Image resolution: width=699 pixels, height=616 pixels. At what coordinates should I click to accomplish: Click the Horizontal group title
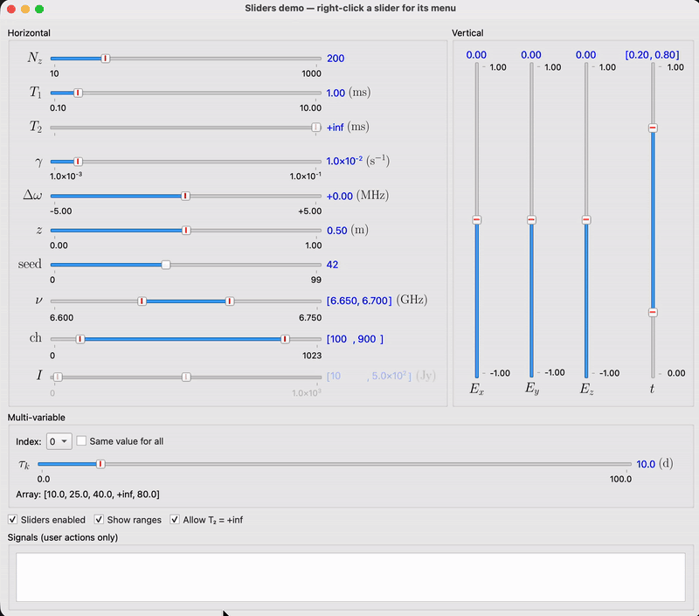pos(29,33)
